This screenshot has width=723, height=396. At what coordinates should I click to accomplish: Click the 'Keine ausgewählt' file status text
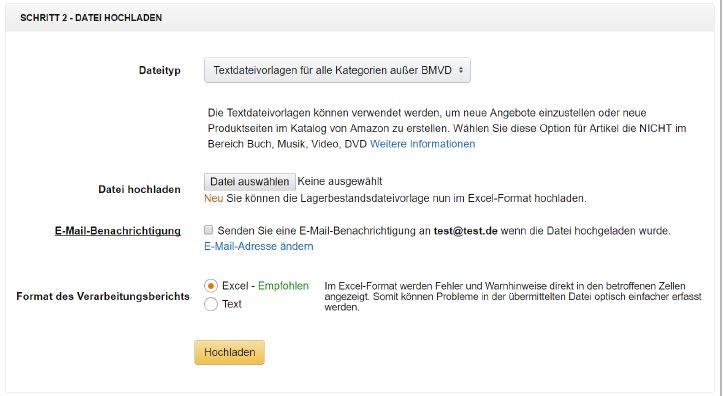[x=340, y=182]
